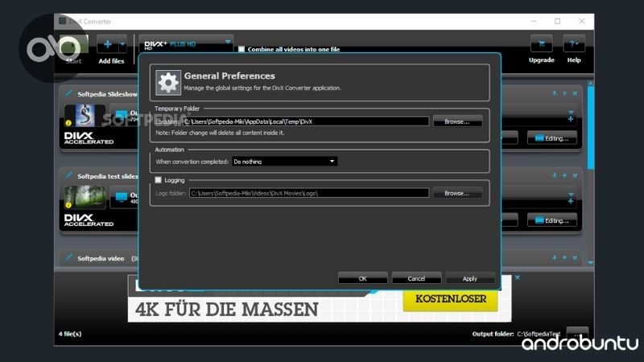
Task: Click the info icon on Softpedia Slideshow thumbnail
Action: (x=68, y=123)
